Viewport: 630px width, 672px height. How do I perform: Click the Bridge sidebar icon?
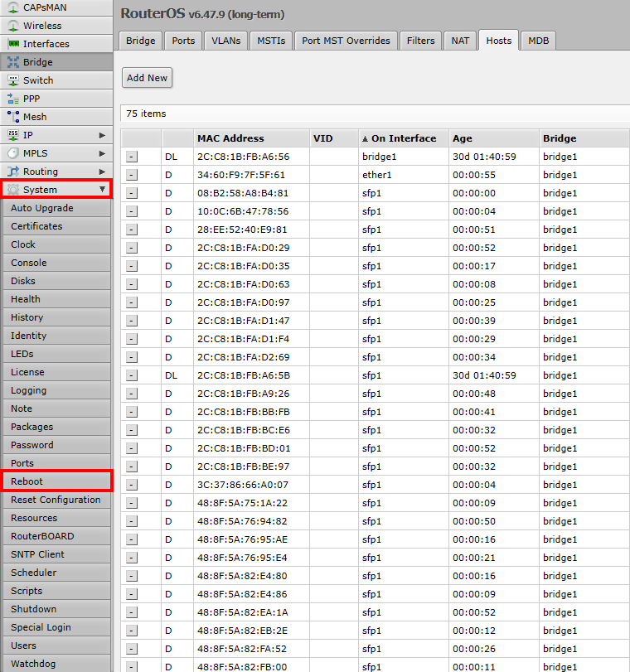pos(13,62)
